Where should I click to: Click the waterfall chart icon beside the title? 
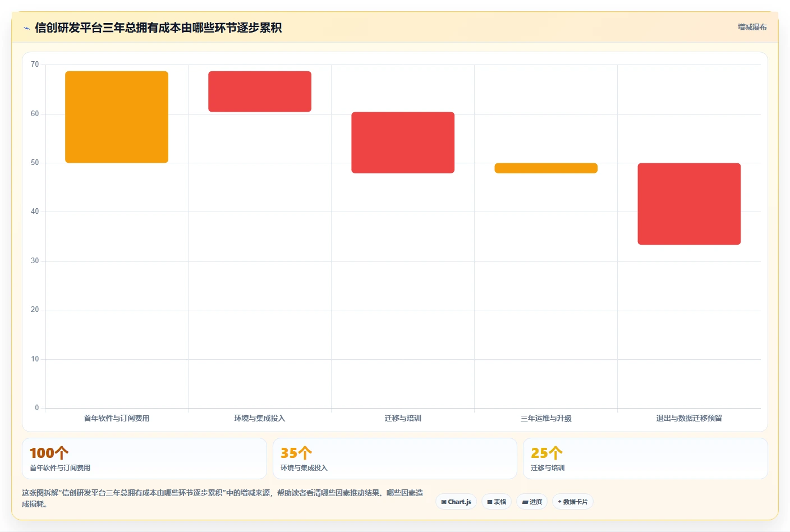tap(26, 28)
